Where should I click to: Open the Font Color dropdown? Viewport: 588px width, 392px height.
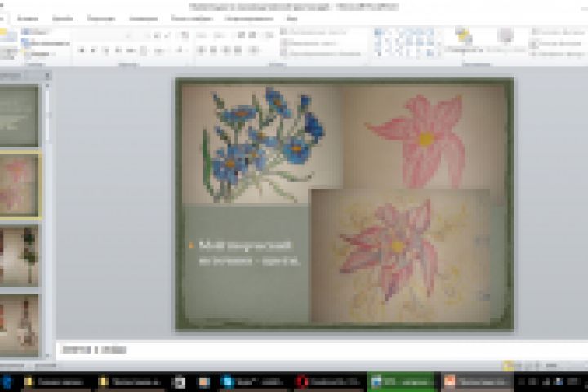tap(181, 51)
